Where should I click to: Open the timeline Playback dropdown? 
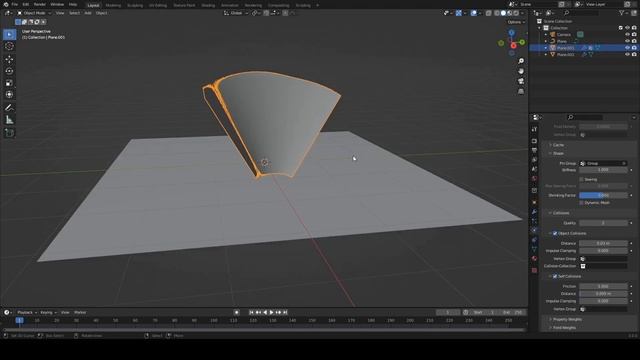coord(27,312)
